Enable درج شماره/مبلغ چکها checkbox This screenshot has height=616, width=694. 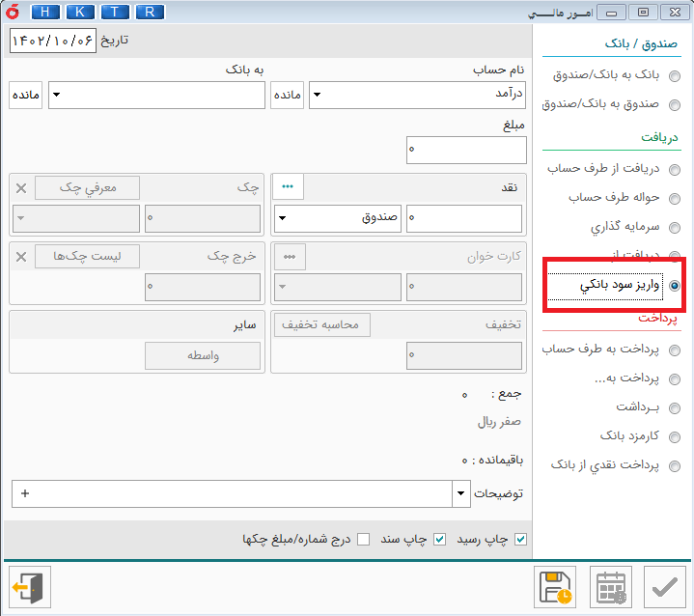[363, 540]
